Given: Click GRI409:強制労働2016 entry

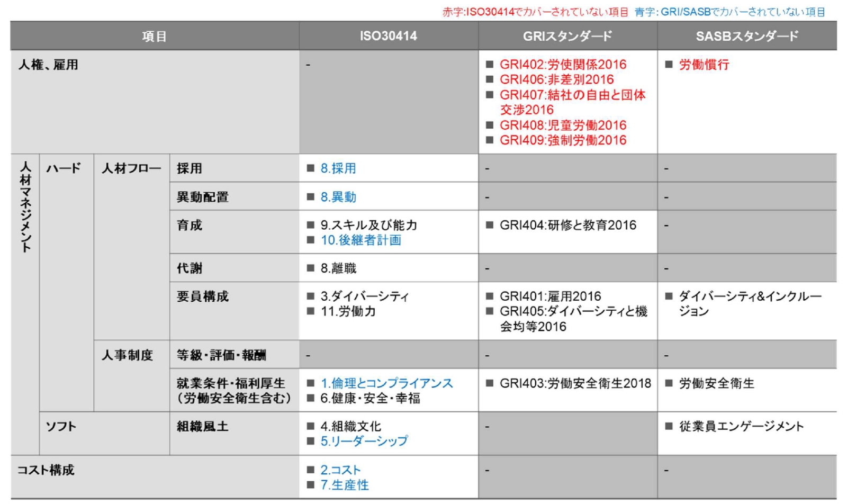Looking at the screenshot, I should tap(563, 140).
